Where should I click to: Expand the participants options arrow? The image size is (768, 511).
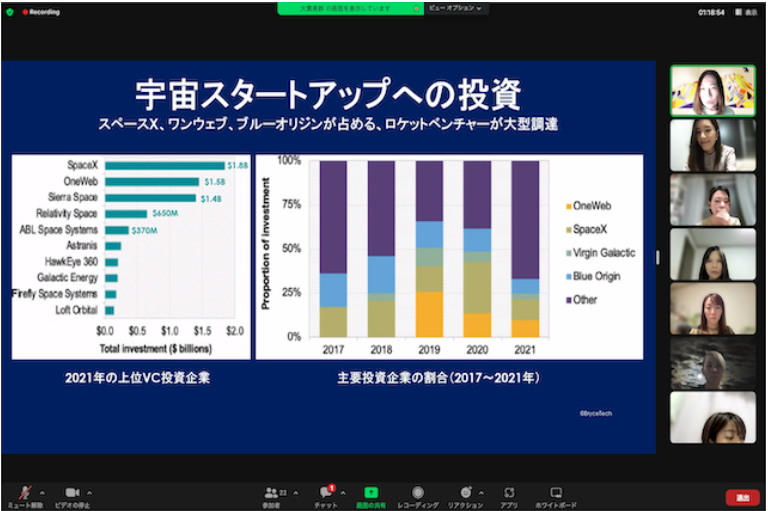(x=296, y=493)
